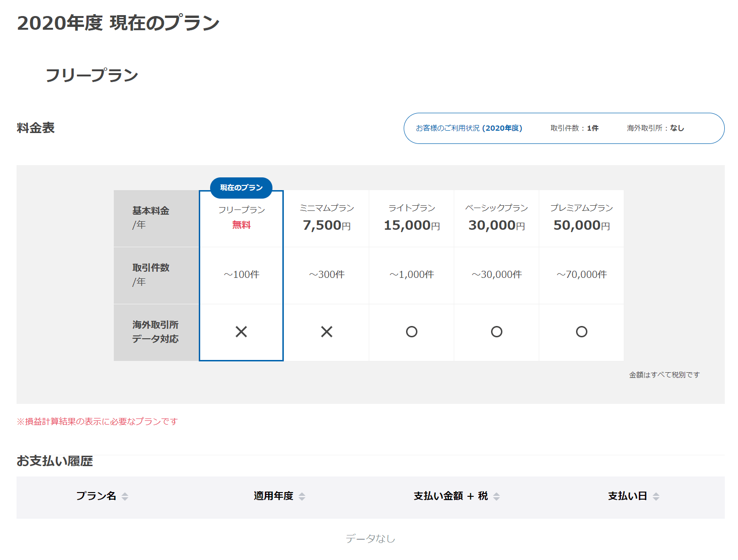The image size is (738, 560).
Task: Click the cross icon under フリープラン
Action: click(x=241, y=332)
